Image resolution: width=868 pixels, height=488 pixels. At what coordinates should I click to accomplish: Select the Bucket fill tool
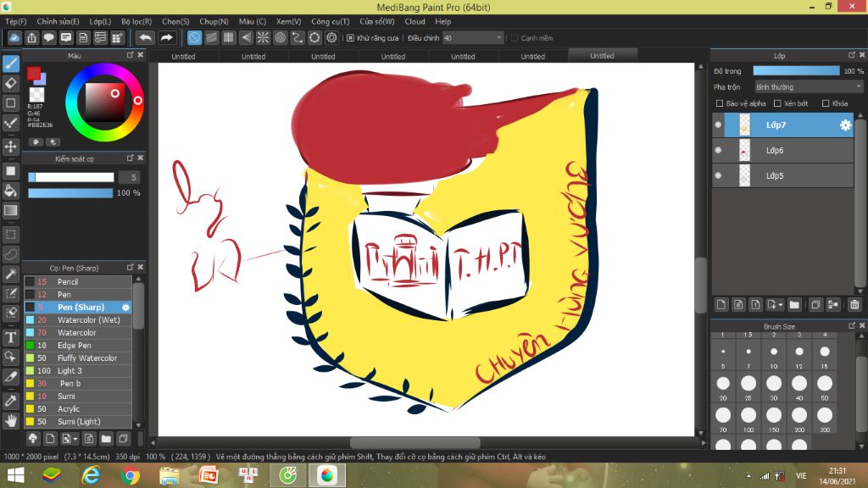point(10,191)
